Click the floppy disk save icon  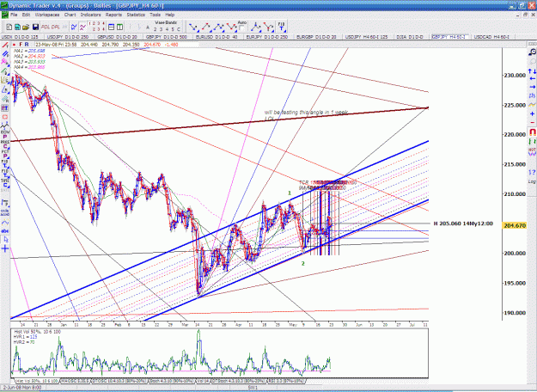pos(35,27)
